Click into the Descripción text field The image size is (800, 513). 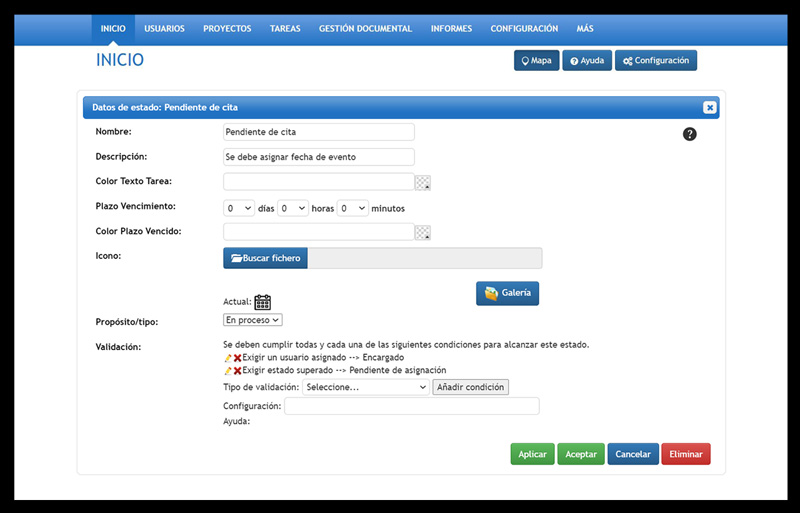pyautogui.click(x=318, y=157)
